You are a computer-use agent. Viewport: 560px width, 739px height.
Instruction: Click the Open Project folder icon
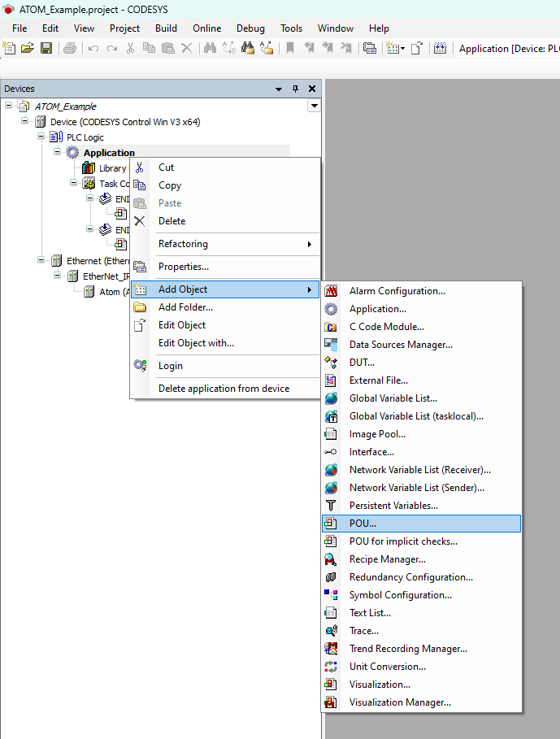pyautogui.click(x=28, y=48)
